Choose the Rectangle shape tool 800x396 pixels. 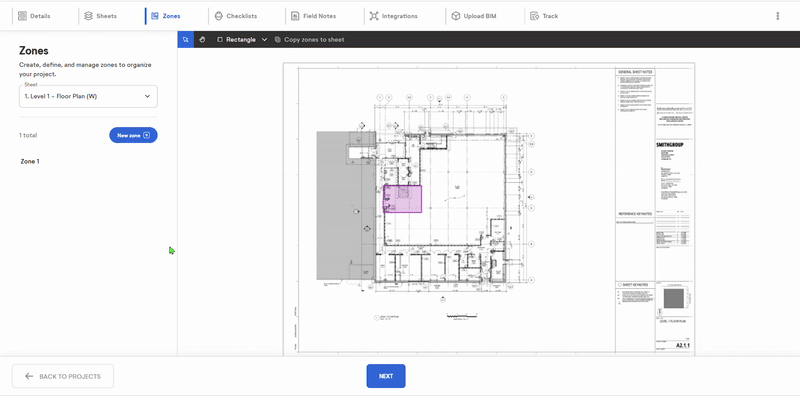point(237,39)
